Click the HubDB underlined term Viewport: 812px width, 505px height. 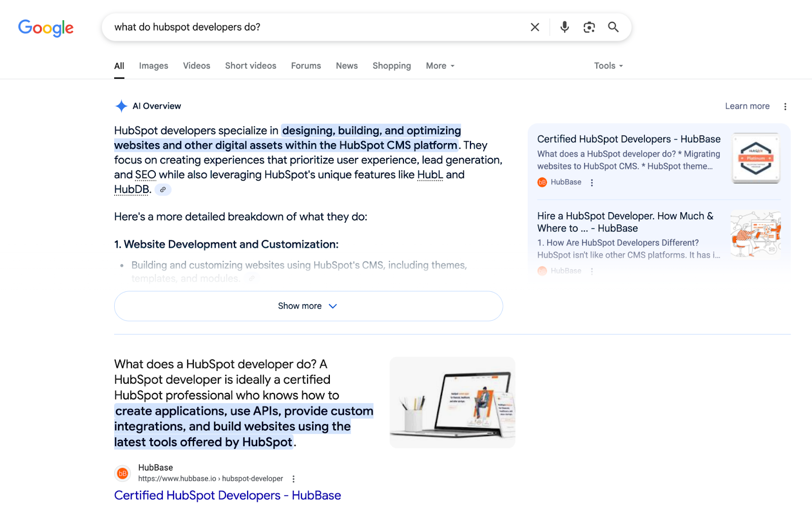(131, 190)
